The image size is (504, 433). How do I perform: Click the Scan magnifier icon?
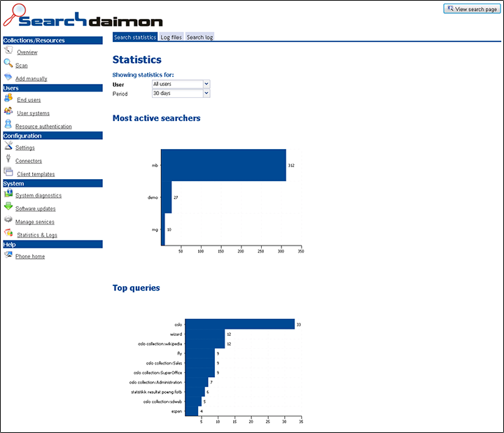[x=8, y=63]
